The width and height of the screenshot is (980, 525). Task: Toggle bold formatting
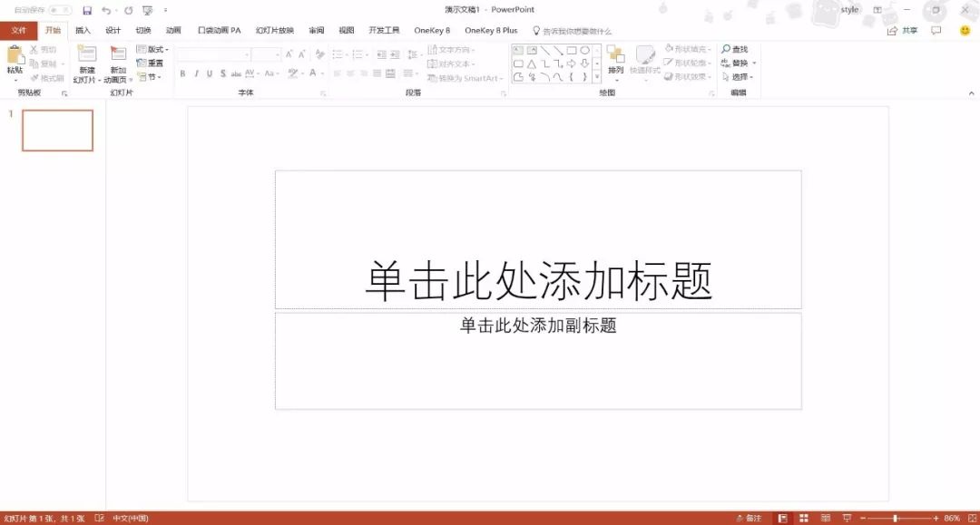182,73
